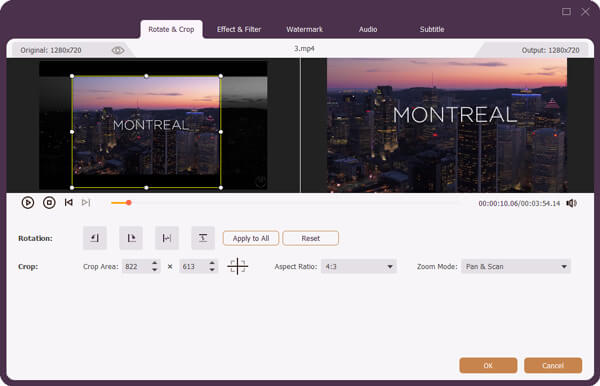
Task: Open the Zoom Mode dropdown
Action: [516, 266]
